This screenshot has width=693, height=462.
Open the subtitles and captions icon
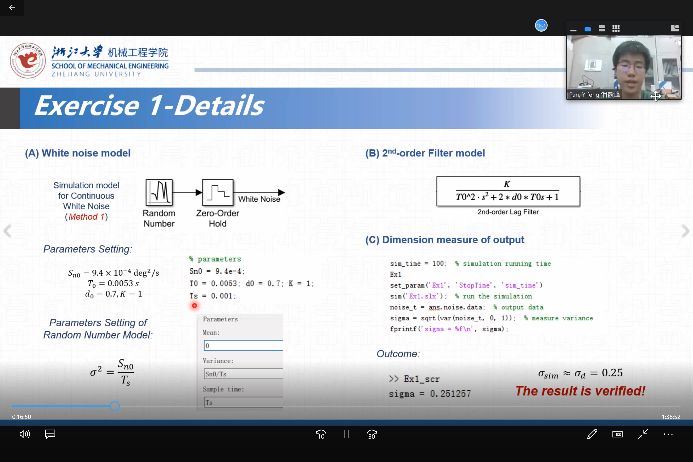[49, 434]
